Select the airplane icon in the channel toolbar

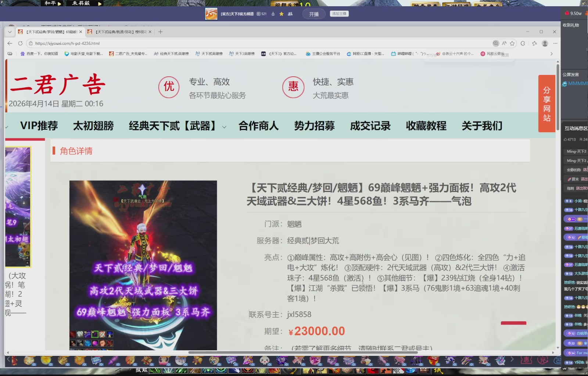click(273, 14)
